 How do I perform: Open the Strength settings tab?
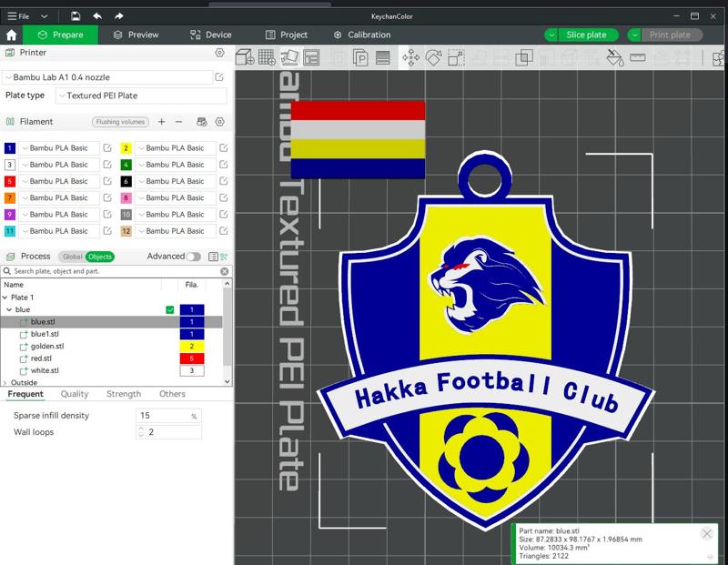tap(124, 394)
